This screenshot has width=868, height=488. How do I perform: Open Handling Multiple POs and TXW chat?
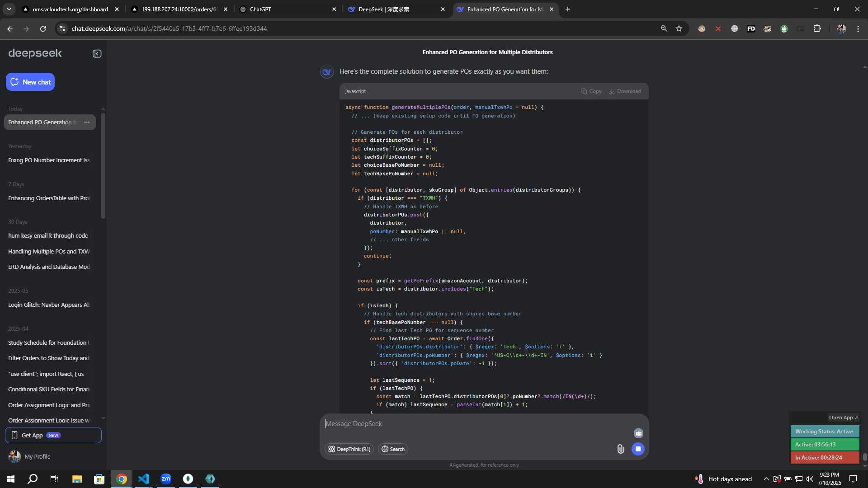tap(49, 251)
